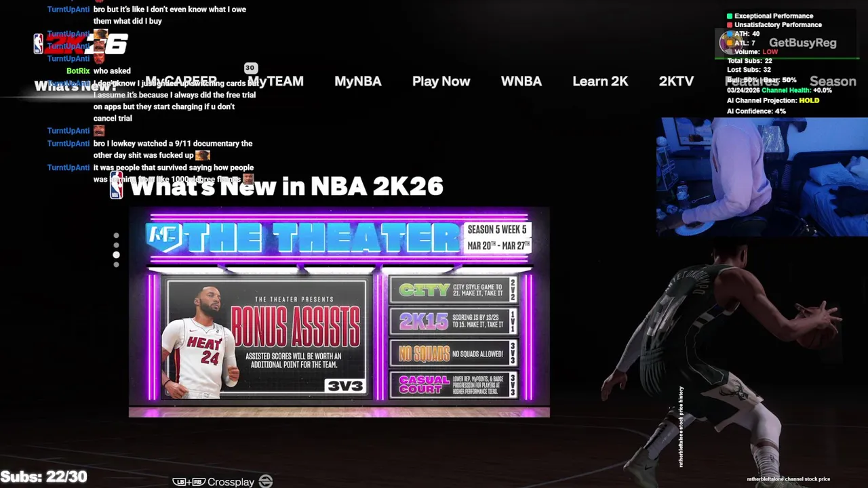
Task: Click the 3V3 badge on Bonus Assists
Action: [x=345, y=386]
